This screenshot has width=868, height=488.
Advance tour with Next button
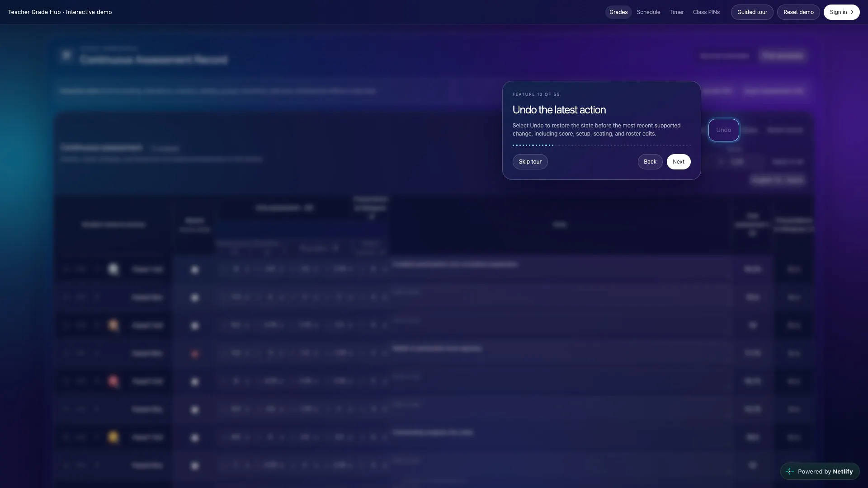coord(679,162)
